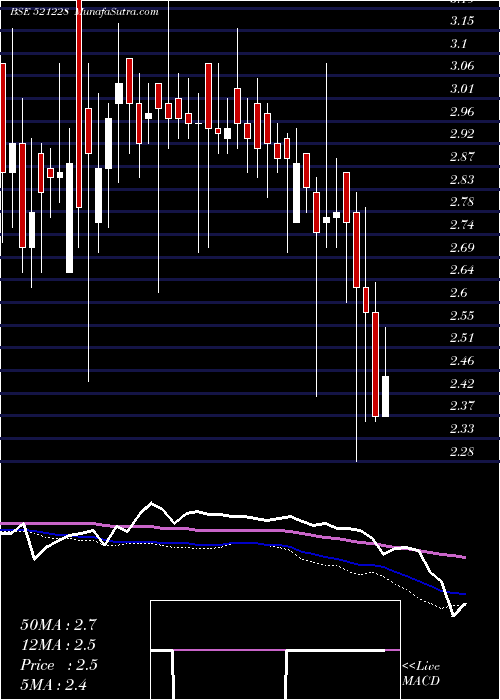This screenshot has height=700, width=500.
Task: Select the 2.6 price axis label
Action: [460, 293]
